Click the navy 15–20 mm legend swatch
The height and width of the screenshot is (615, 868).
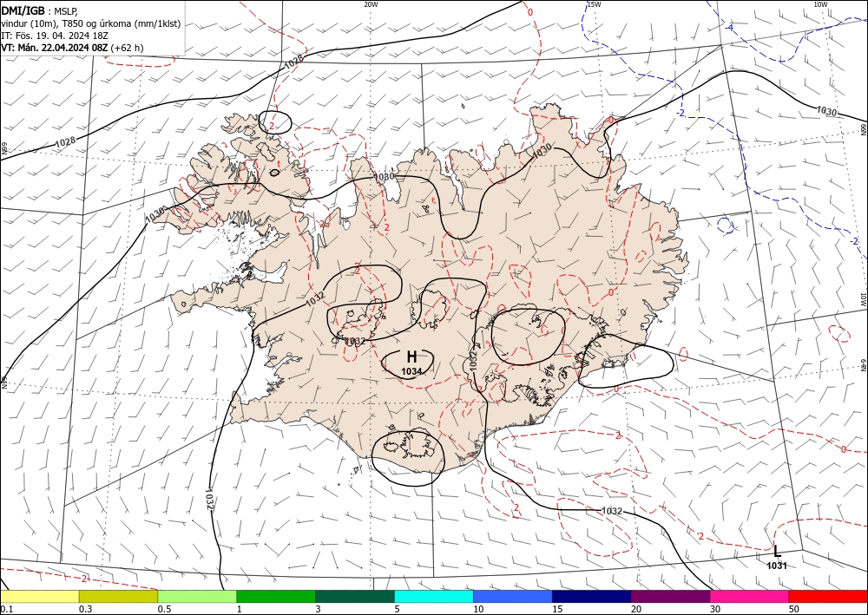pyautogui.click(x=591, y=596)
